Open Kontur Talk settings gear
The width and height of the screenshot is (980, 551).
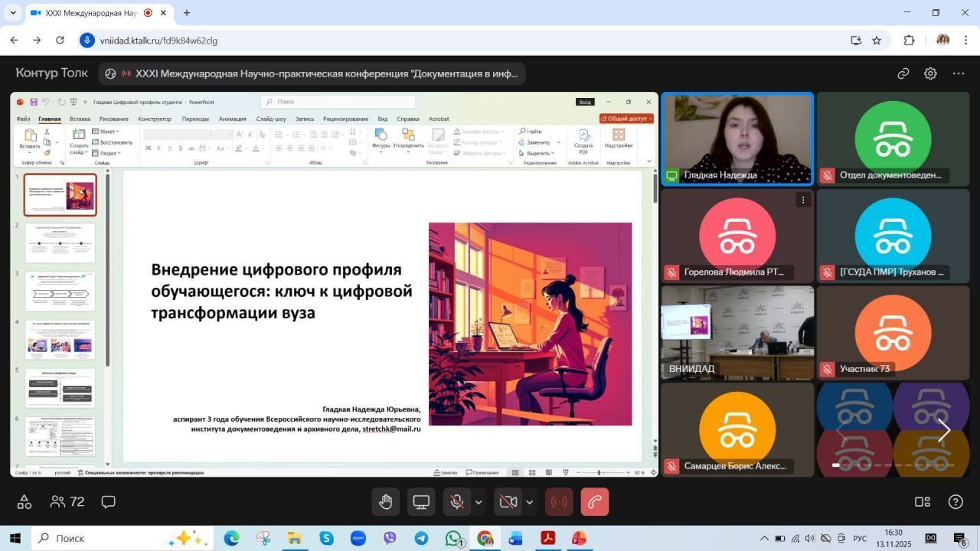pos(930,73)
